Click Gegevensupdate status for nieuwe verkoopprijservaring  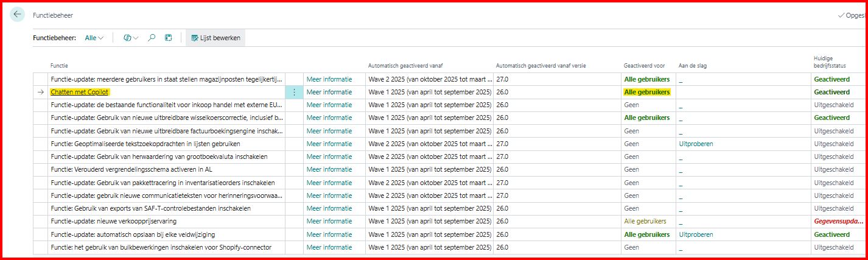[x=838, y=222]
